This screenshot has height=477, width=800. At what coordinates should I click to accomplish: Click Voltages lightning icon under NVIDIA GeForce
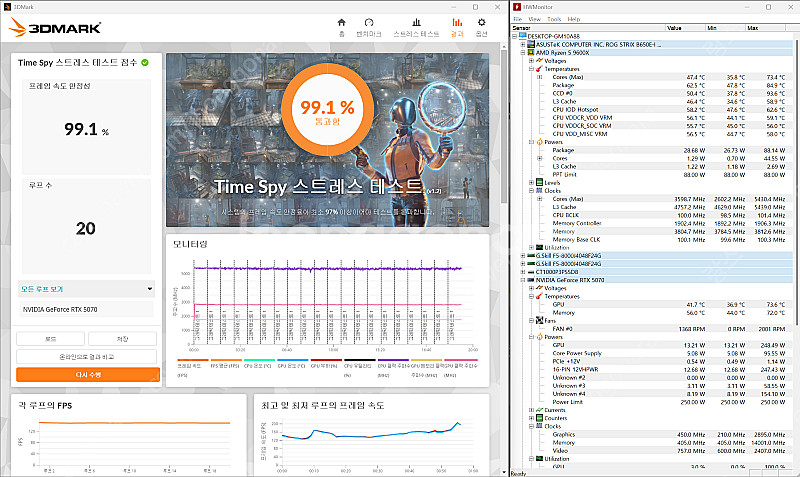(539, 288)
